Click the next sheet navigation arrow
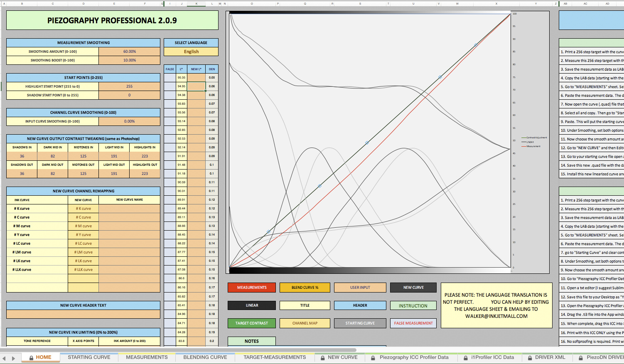624x364 pixels. pos(13,358)
